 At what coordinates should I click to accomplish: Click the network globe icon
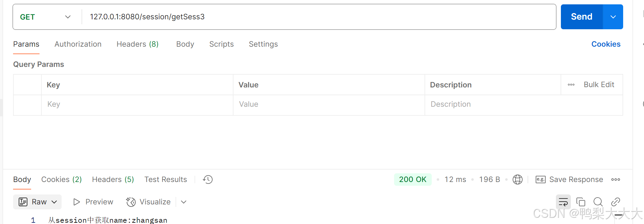517,180
